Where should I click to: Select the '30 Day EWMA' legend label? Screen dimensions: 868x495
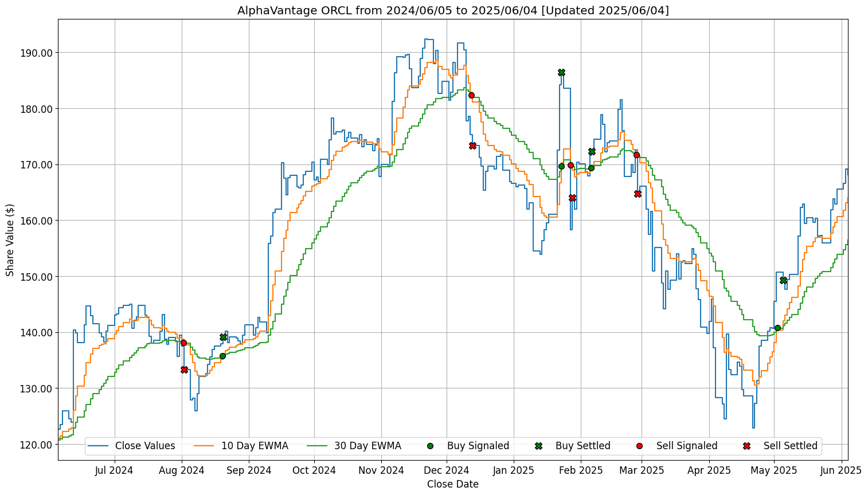pos(367,446)
